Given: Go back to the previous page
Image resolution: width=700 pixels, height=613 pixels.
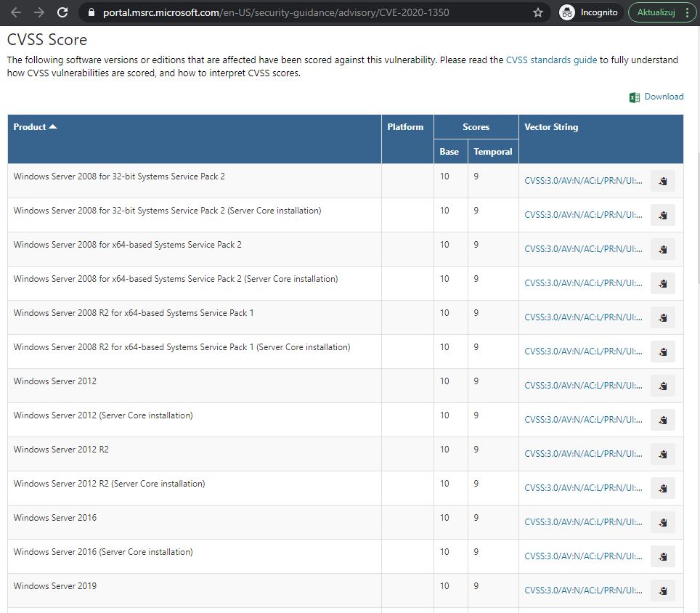Looking at the screenshot, I should 16,12.
